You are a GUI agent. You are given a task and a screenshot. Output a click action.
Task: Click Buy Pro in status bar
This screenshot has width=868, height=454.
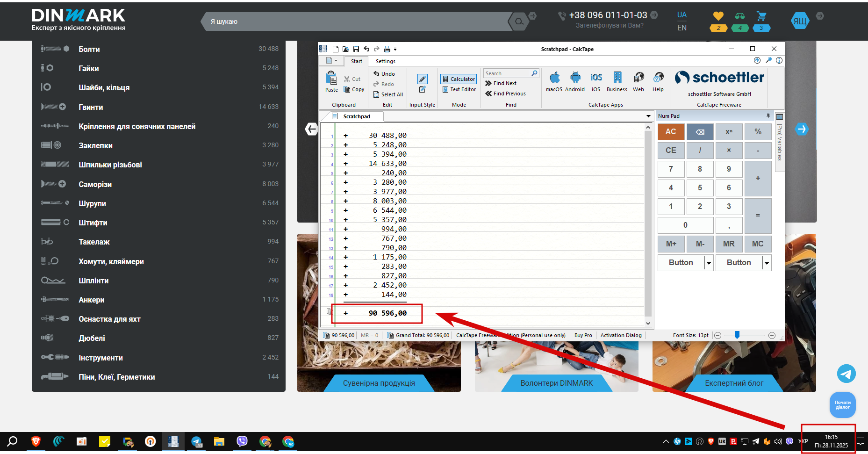pyautogui.click(x=583, y=335)
